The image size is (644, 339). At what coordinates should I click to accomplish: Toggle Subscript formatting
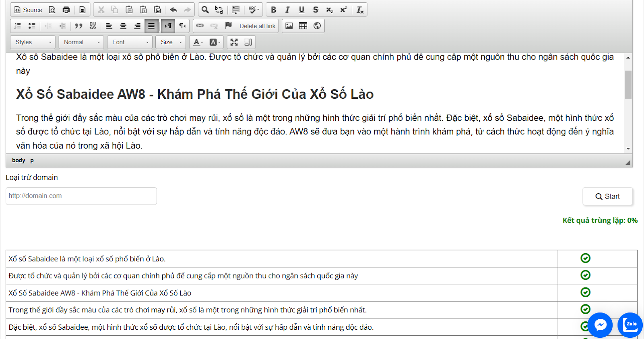click(x=330, y=10)
